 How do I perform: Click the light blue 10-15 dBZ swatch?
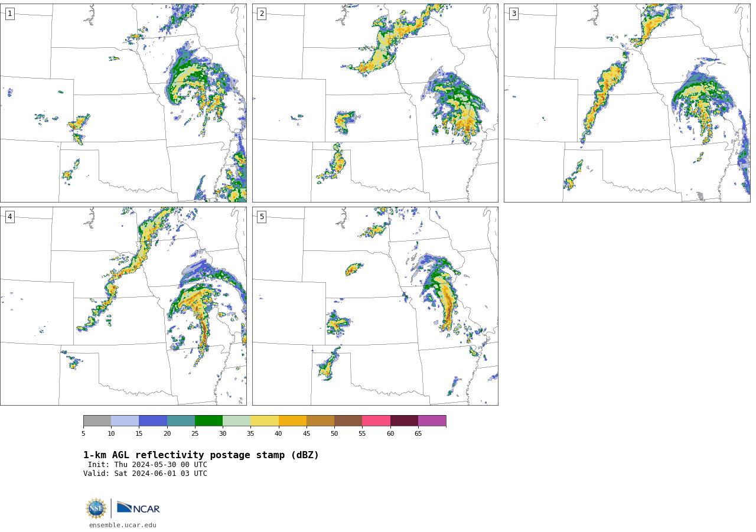click(x=125, y=421)
